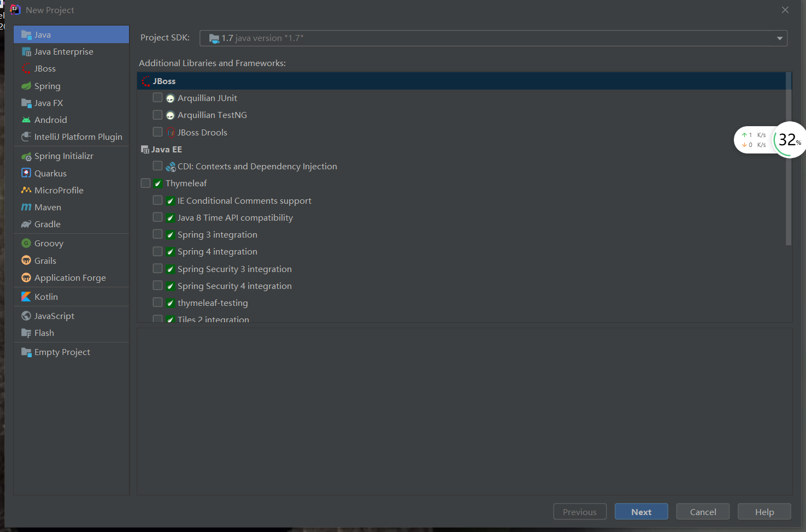Screen dimensions: 806x532
Task: Select Java in the project type list
Action: click(71, 34)
